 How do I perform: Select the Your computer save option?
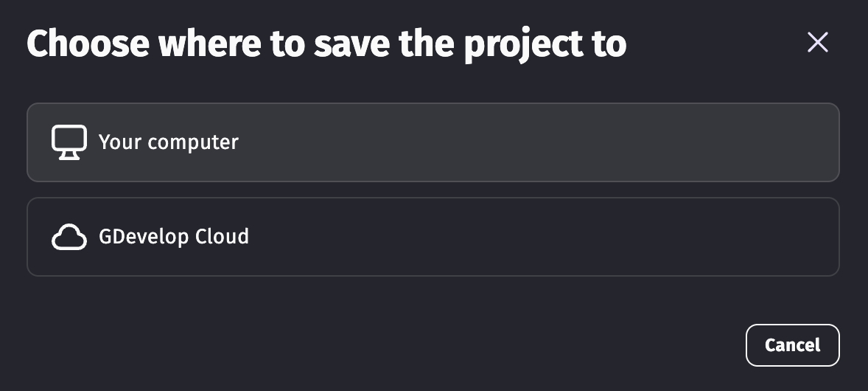[433, 142]
